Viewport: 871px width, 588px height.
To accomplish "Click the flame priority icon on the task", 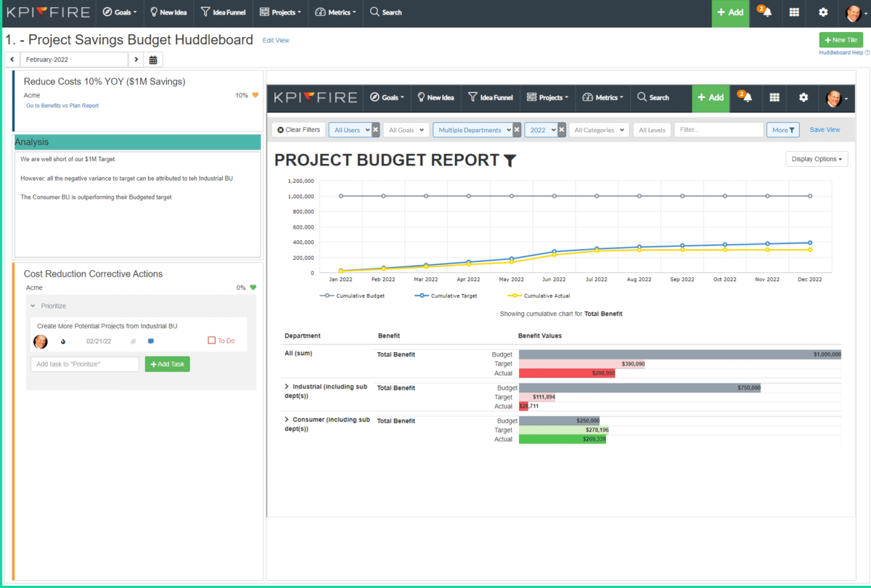I will click(63, 340).
